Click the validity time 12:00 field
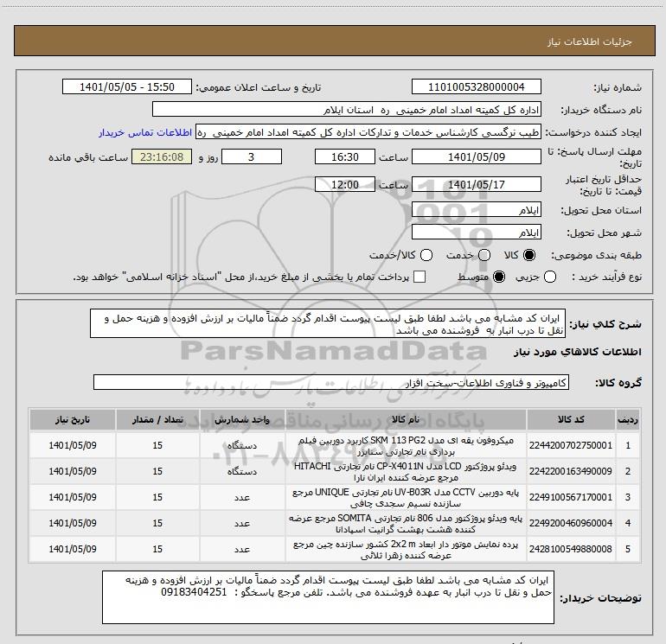This screenshot has width=666, height=644. click(x=345, y=184)
